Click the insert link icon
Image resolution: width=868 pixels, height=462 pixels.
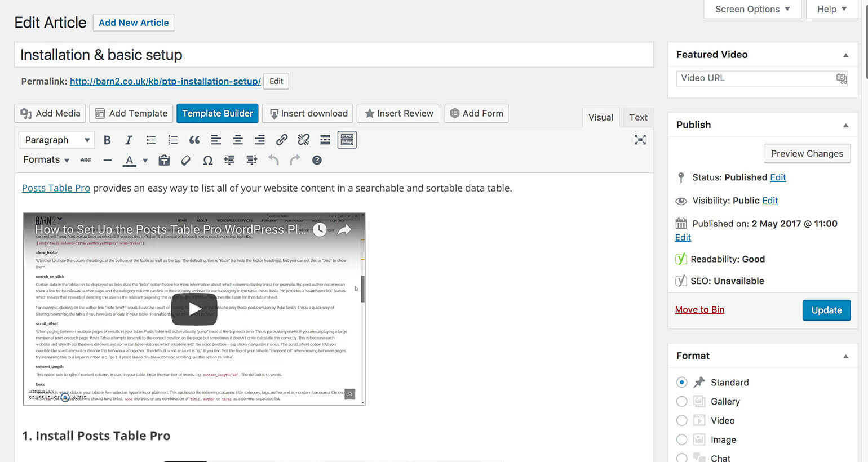point(282,140)
